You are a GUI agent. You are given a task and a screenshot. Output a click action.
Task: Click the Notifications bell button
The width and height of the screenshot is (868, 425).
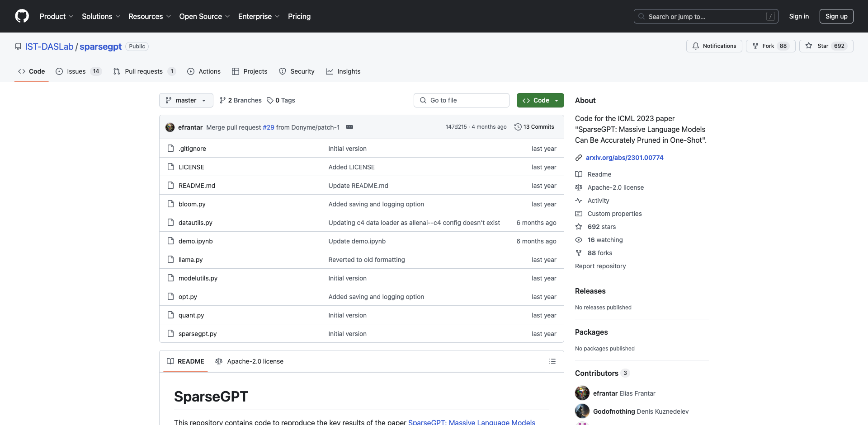pyautogui.click(x=714, y=46)
